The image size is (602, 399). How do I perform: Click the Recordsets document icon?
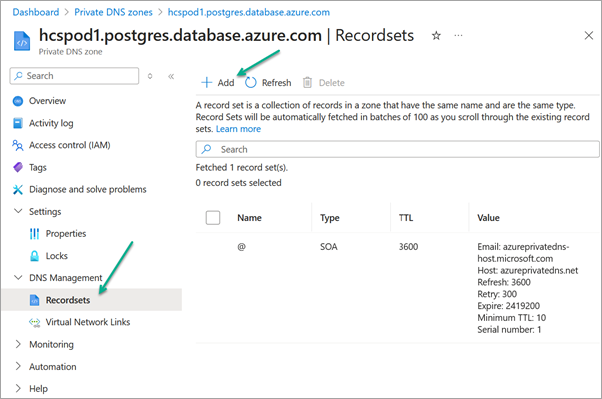click(x=35, y=300)
